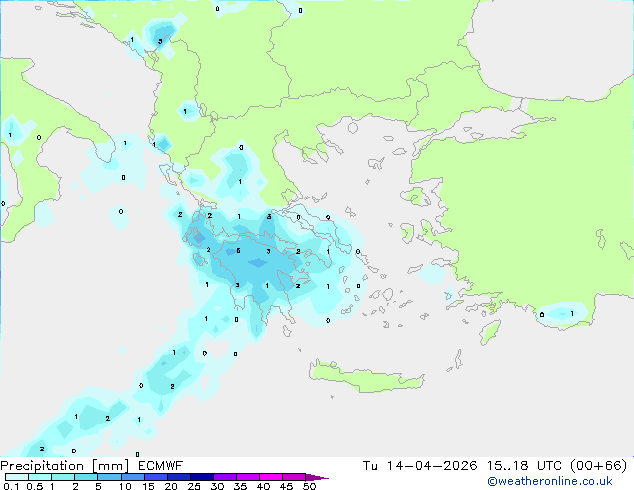Click the ECMWF model label
Viewport: 634px width, 490px height.
point(161,466)
